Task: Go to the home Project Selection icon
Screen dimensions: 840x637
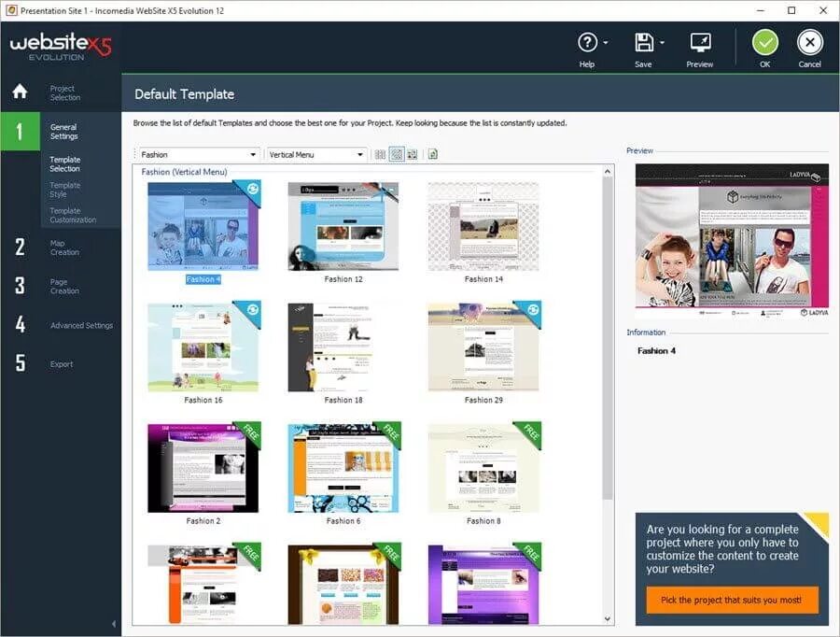Action: pyautogui.click(x=20, y=92)
